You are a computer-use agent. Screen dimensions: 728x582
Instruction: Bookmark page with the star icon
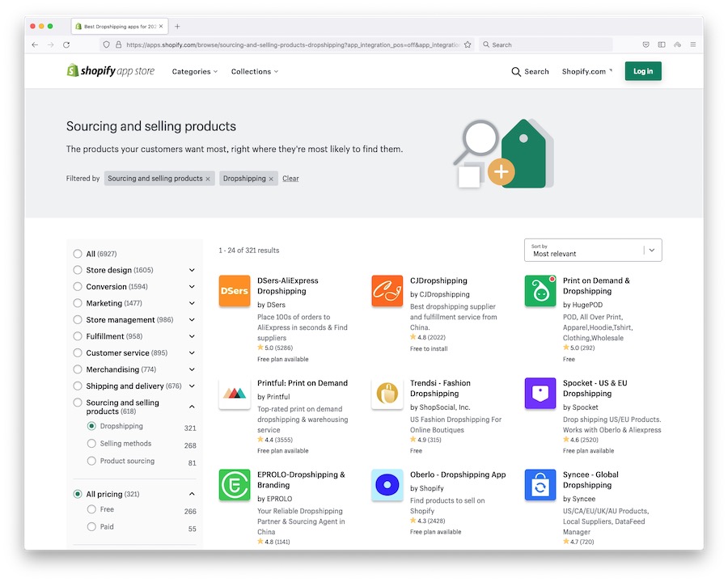point(468,44)
